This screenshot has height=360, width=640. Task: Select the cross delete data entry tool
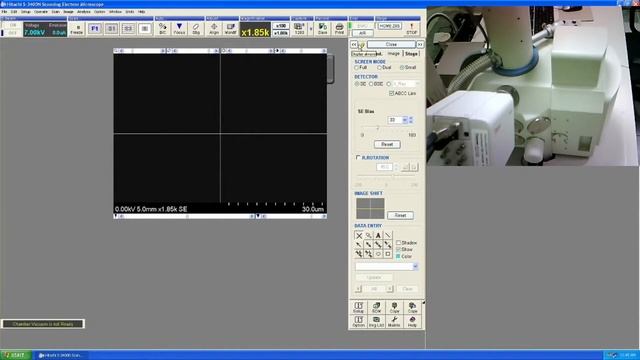[x=359, y=236]
